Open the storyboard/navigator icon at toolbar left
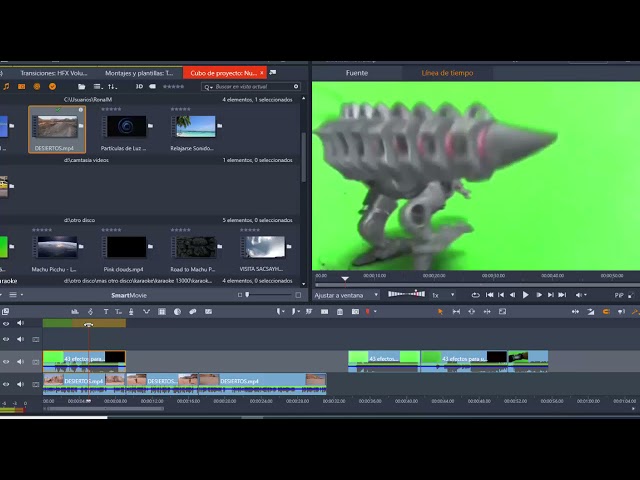The height and width of the screenshot is (480, 640). (x=5, y=311)
